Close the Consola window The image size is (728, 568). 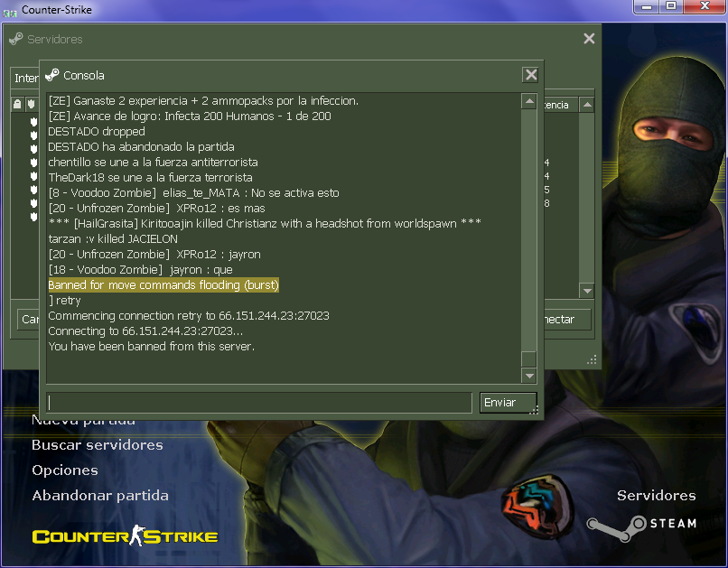(531, 75)
